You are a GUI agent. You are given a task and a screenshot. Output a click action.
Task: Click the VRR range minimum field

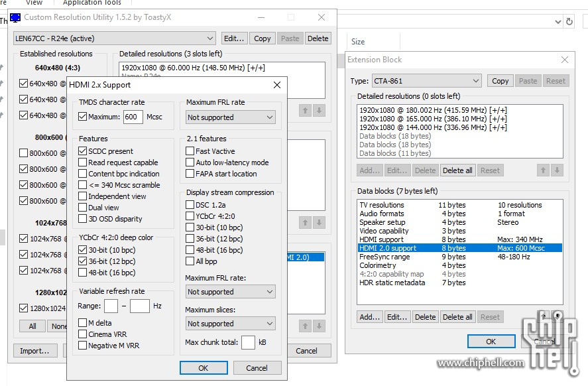click(x=111, y=306)
